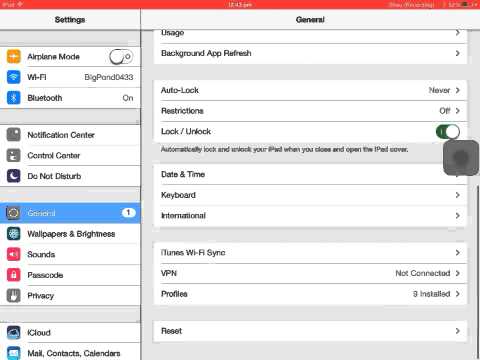Select Do Not Disturb in the sidebar
This screenshot has height=360, width=480.
pos(70,176)
